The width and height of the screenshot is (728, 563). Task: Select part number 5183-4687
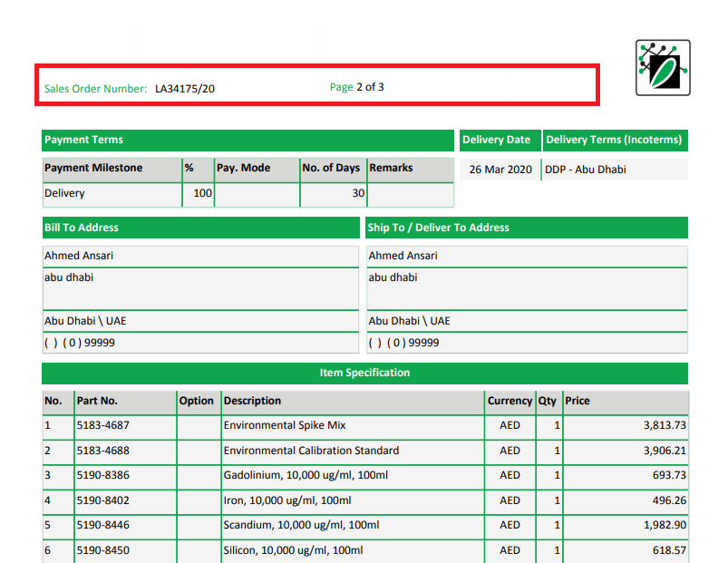click(103, 425)
